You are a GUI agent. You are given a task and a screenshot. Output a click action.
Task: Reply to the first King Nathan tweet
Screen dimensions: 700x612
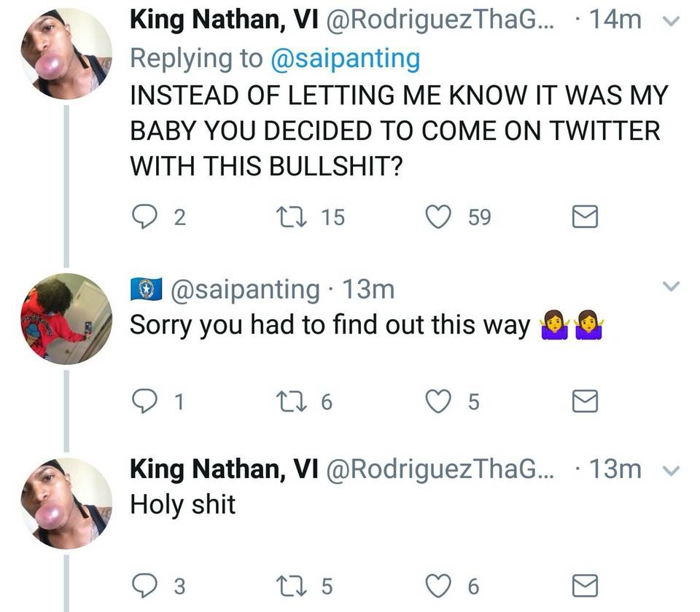click(143, 217)
